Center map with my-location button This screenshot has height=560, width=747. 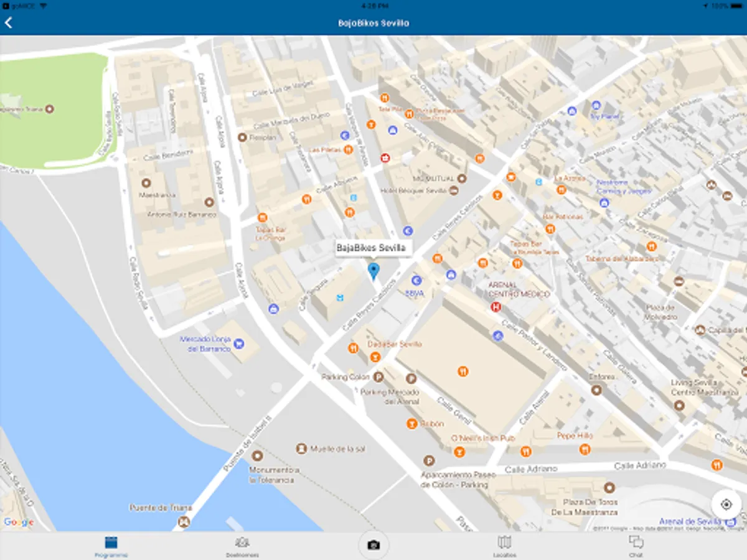pos(726,504)
